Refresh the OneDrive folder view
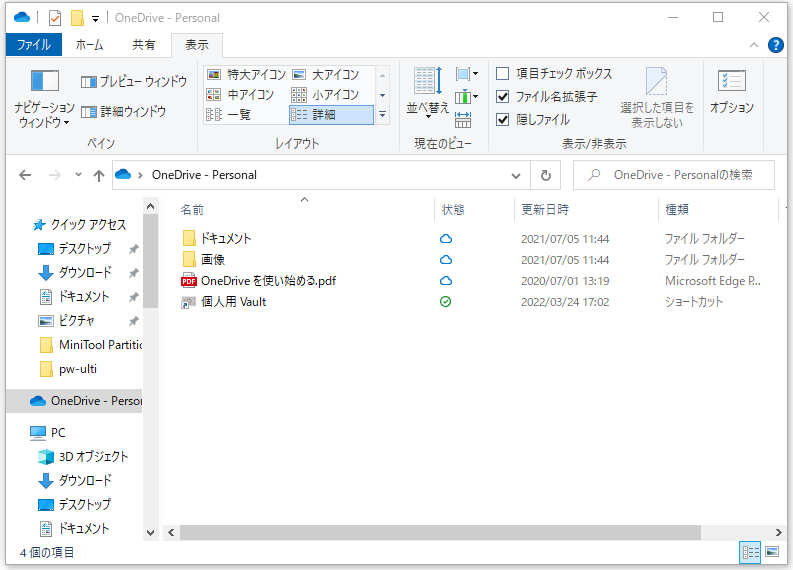 pyautogui.click(x=546, y=176)
